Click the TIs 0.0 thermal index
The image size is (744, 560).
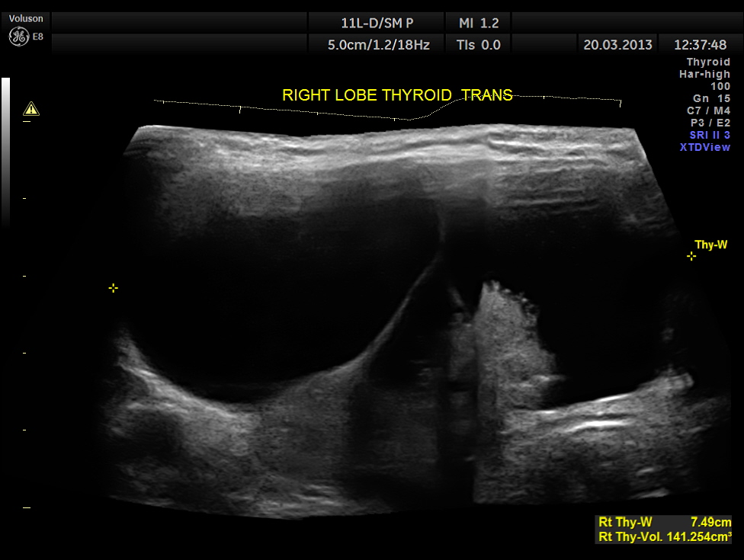coord(479,45)
